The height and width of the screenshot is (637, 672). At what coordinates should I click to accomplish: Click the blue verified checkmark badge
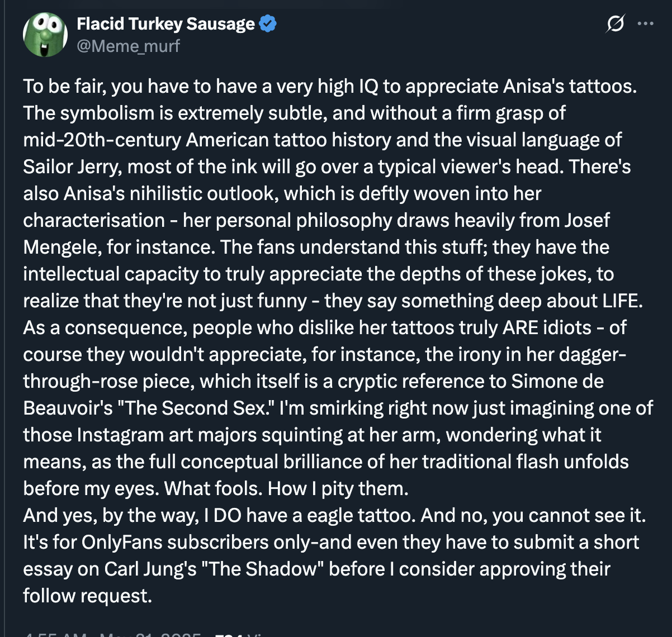click(x=268, y=23)
